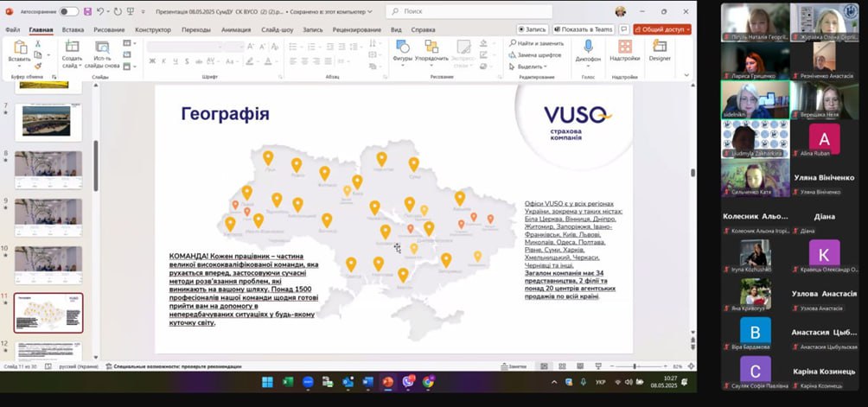Click Исп-ть слайды снова icon
Image resolution: width=868 pixels, height=407 pixels.
point(102,47)
